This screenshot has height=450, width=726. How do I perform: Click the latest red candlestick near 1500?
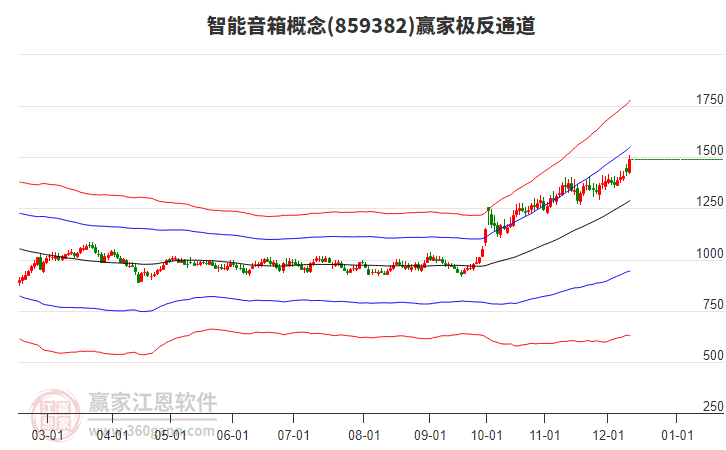[629, 165]
